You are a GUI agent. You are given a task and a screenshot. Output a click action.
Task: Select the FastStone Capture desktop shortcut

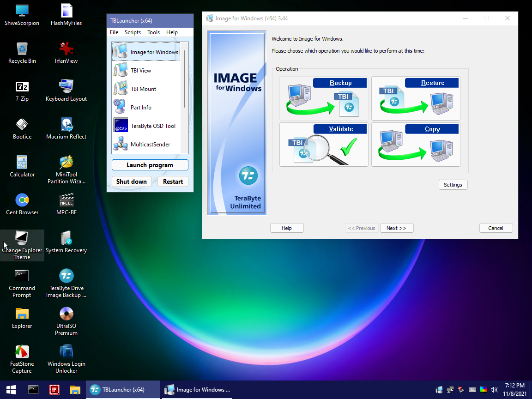point(22,359)
